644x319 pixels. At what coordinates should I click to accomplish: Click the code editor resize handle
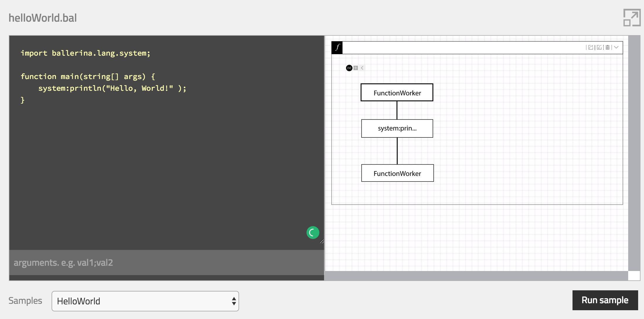322,241
